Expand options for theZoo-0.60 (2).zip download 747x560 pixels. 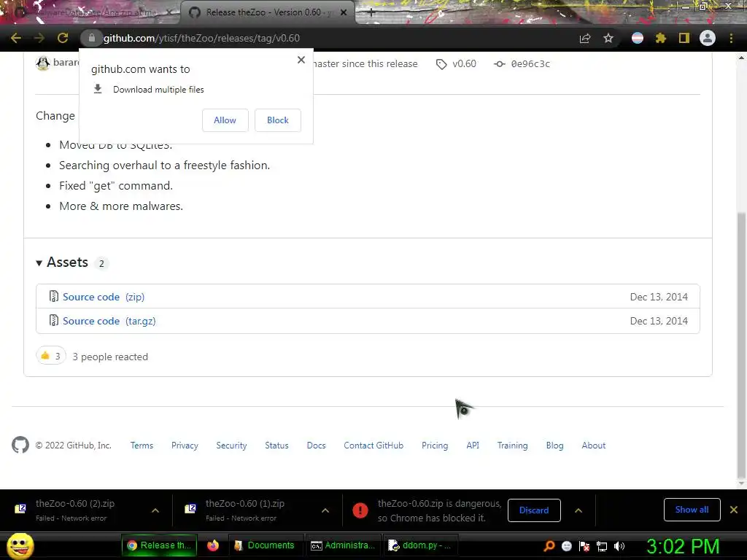click(x=155, y=510)
